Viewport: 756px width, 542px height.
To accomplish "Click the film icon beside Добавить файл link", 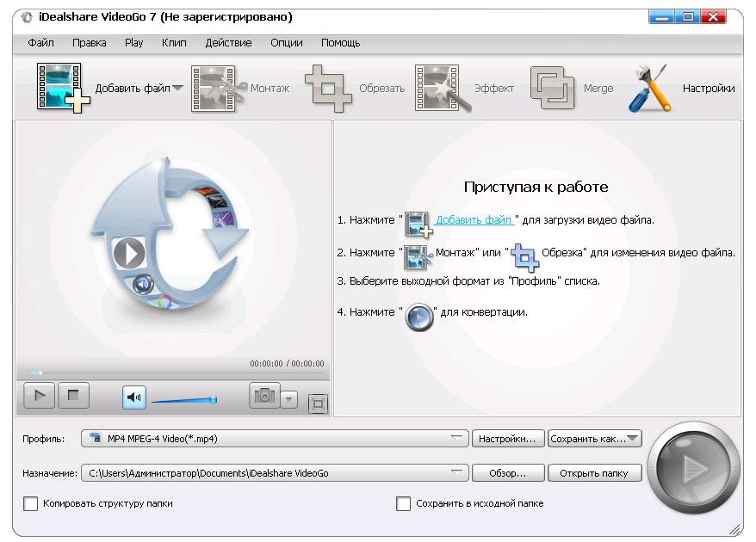I will pos(418,224).
